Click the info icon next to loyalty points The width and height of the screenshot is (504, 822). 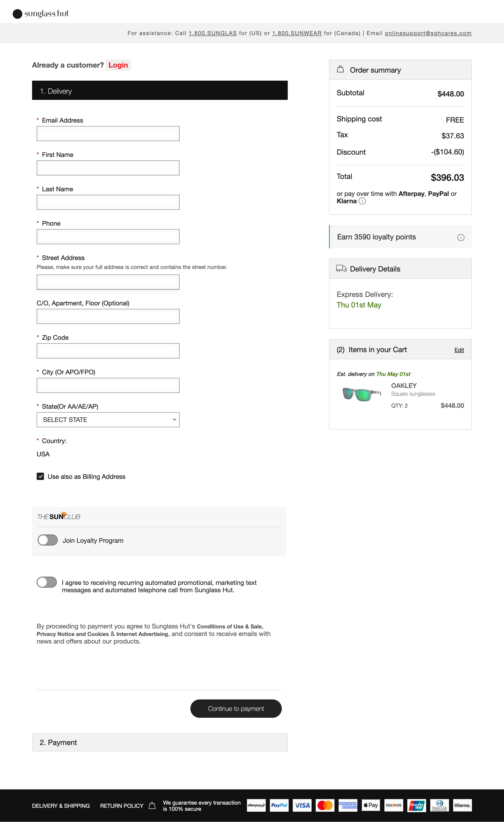click(461, 238)
